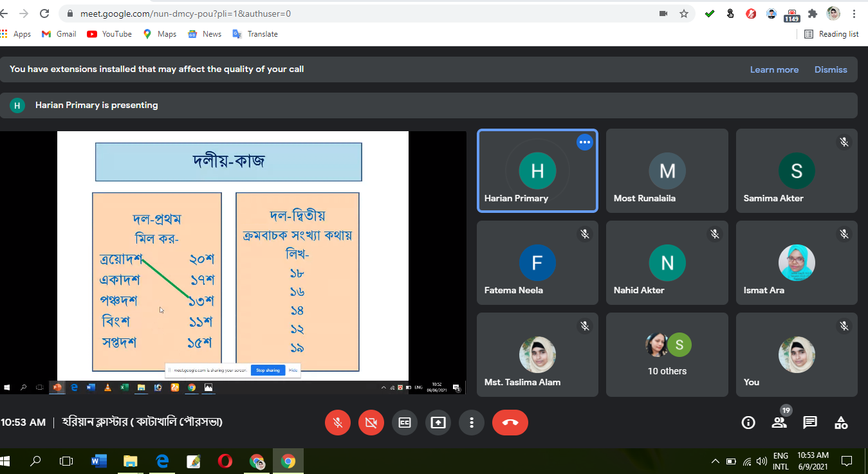Open Opera browser from Windows taskbar
Screen dimensions: 868x474
tap(225, 461)
